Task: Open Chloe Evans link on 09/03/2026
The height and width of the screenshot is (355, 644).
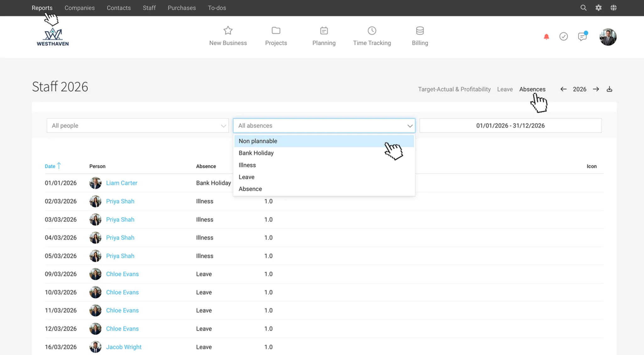Action: click(x=122, y=274)
